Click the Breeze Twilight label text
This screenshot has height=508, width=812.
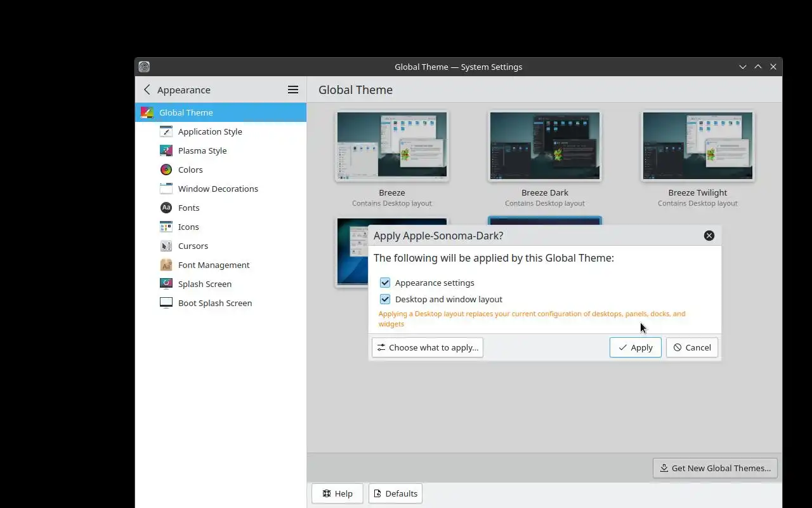pyautogui.click(x=698, y=192)
